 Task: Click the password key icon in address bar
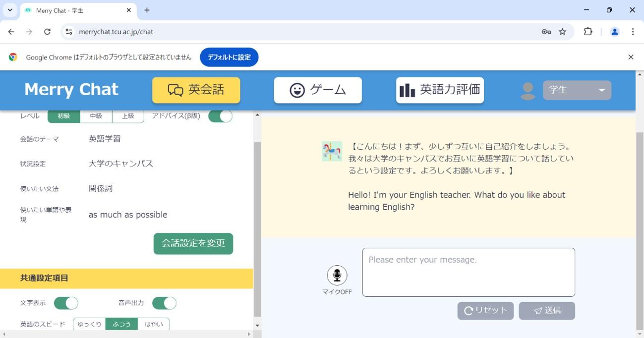tap(546, 32)
